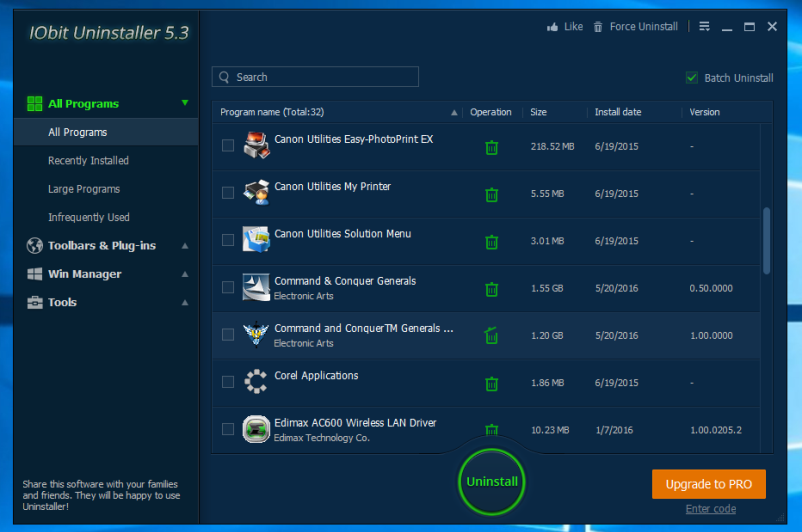Viewport: 802px width, 532px height.
Task: Click the trash icon for Canon Utilities My Printer
Action: pyautogui.click(x=492, y=194)
